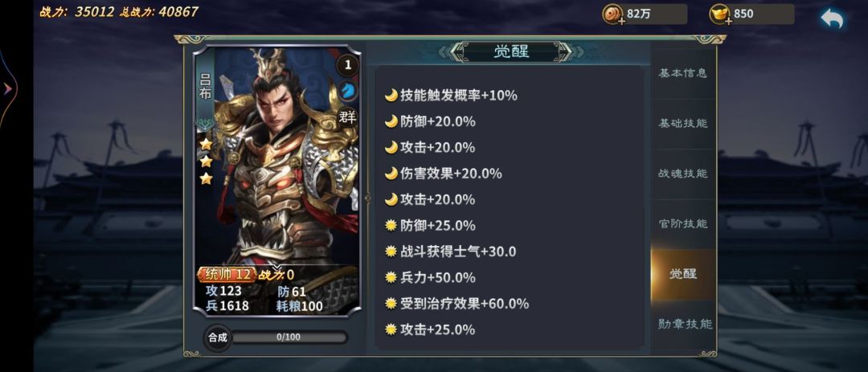Select the 战魂技能 tab
Image resolution: width=868 pixels, height=372 pixels.
tap(682, 174)
